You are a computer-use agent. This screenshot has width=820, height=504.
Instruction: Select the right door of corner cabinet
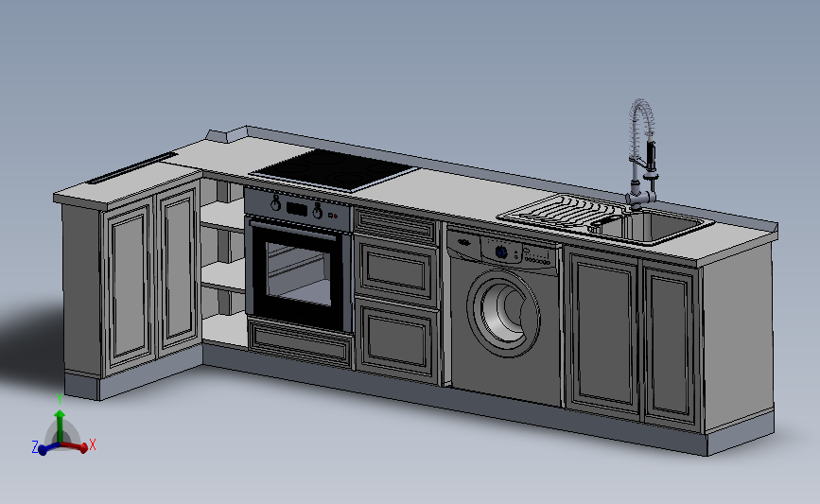(x=179, y=269)
